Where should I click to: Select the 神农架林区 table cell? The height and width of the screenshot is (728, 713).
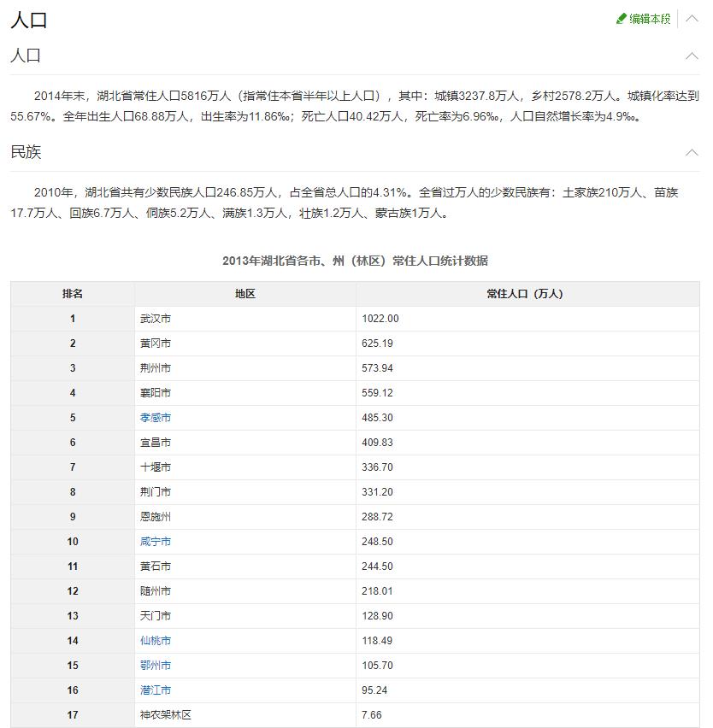click(x=245, y=715)
